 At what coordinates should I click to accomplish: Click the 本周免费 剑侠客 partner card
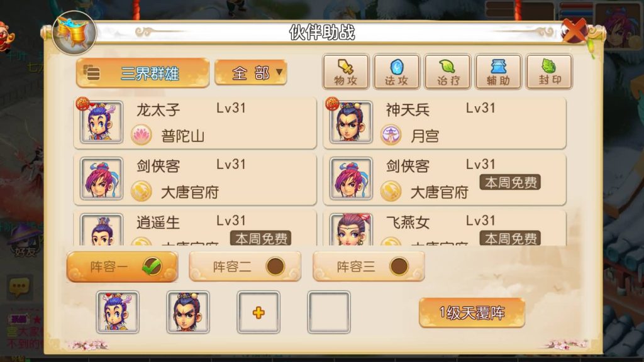tap(445, 179)
